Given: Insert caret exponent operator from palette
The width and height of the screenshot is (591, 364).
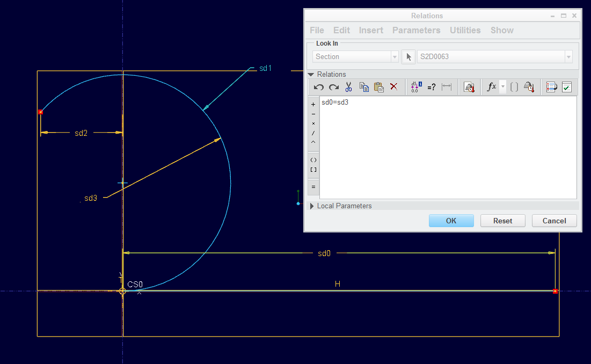Looking at the screenshot, I should [x=313, y=142].
